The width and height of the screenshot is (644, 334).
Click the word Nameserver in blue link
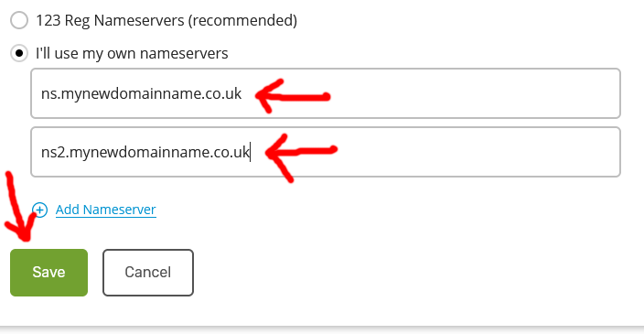[120, 210]
